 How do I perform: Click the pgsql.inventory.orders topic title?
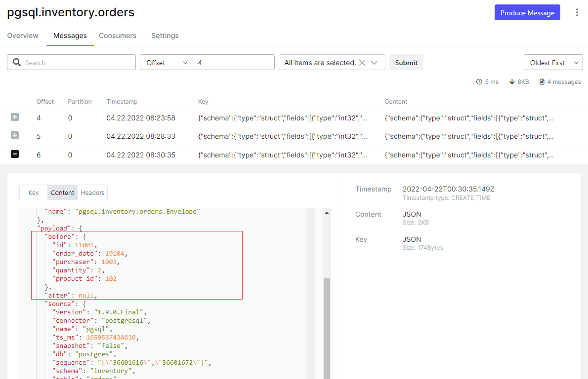[71, 12]
